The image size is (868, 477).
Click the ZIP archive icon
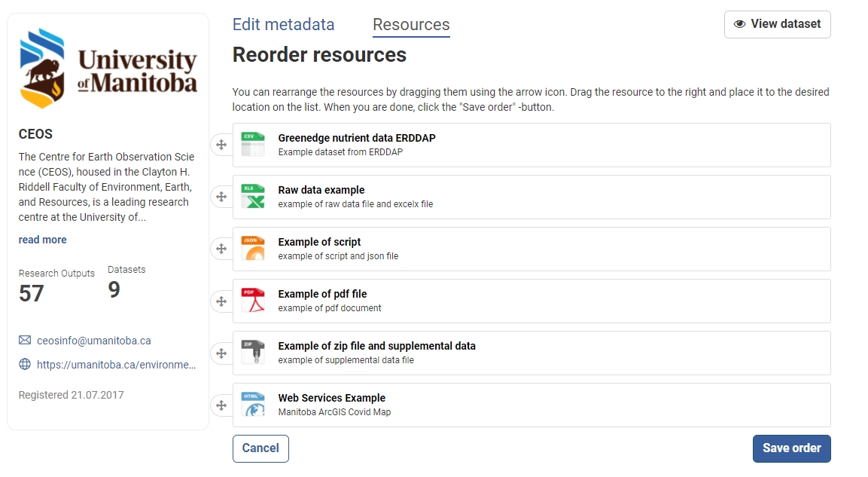coord(253,353)
